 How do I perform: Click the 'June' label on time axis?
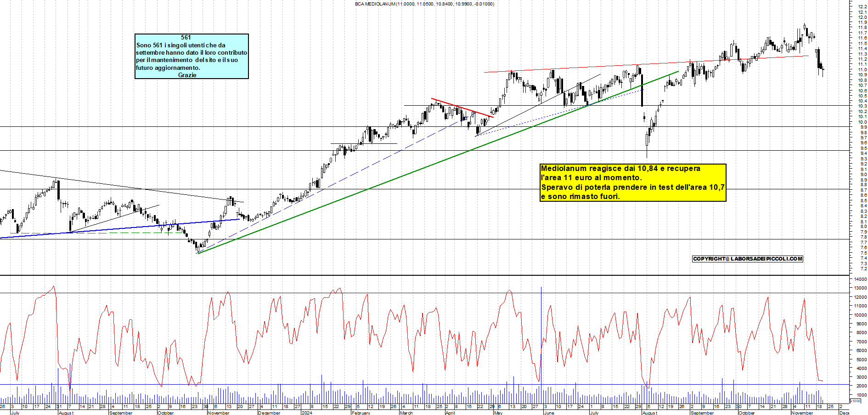549,413
